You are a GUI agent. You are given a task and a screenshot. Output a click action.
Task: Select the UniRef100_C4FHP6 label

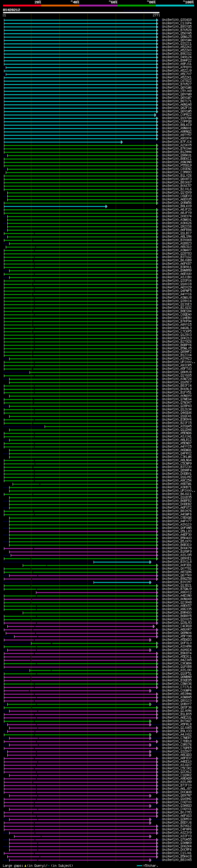coord(177,830)
